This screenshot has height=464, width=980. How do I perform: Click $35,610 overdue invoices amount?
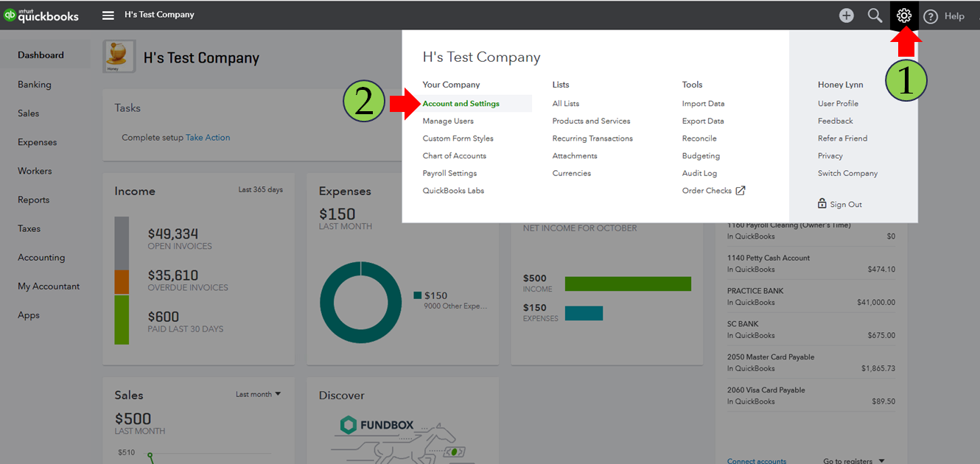[173, 275]
